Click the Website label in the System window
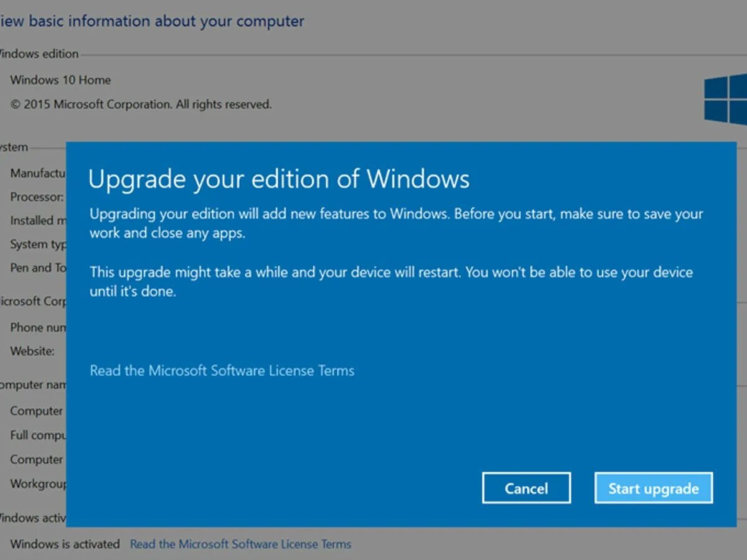The width and height of the screenshot is (747, 560). 32,351
